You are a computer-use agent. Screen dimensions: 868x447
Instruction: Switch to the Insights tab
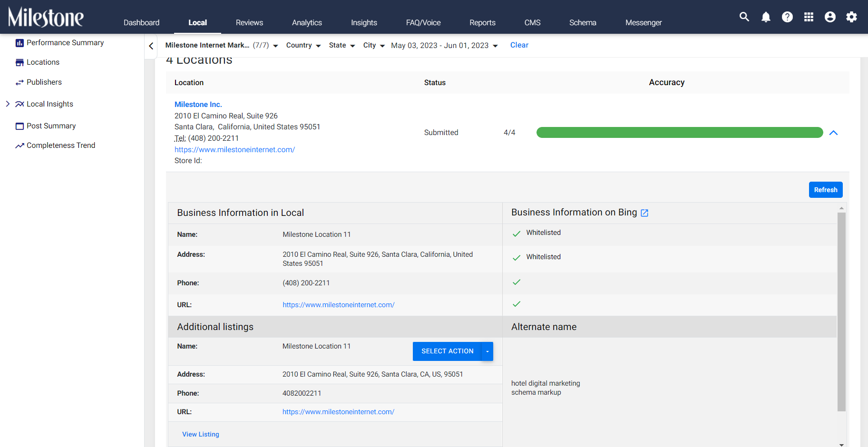[x=364, y=22]
